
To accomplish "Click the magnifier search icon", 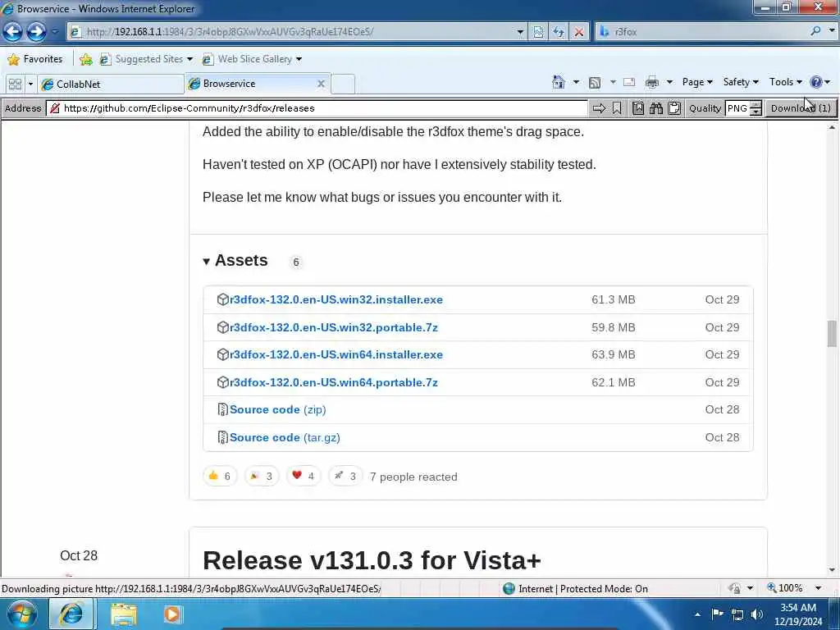I will tap(815, 31).
